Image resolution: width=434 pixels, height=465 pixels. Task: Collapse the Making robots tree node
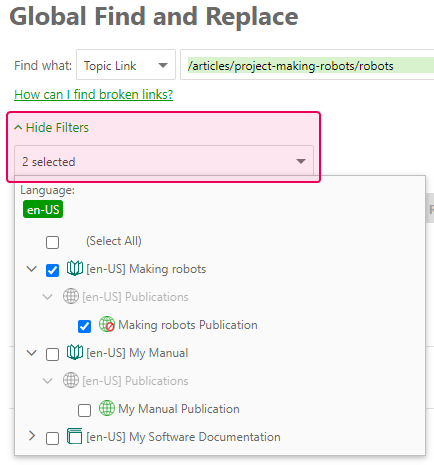click(32, 269)
